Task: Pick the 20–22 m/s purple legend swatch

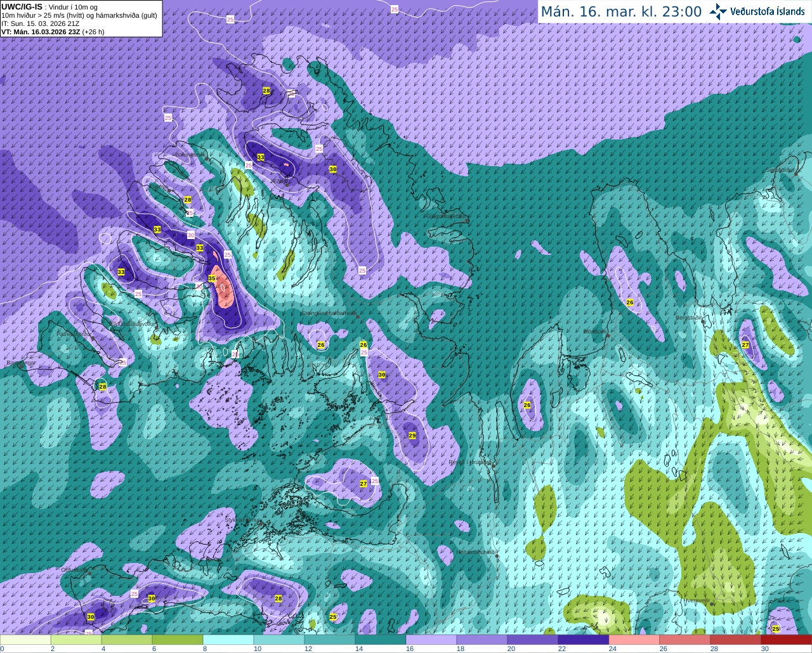Action: pos(533,640)
